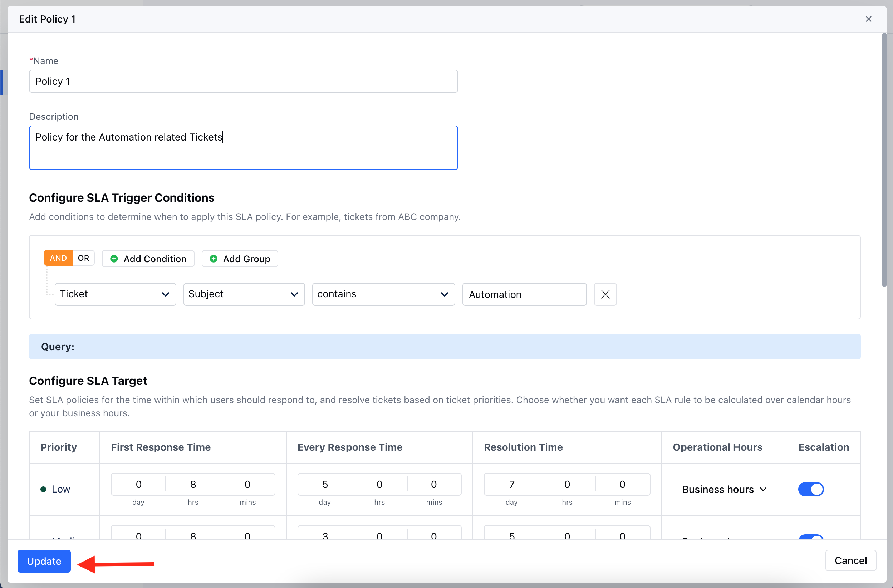Close the Edit Policy dialog via X icon
Image resolution: width=893 pixels, height=588 pixels.
point(868,19)
